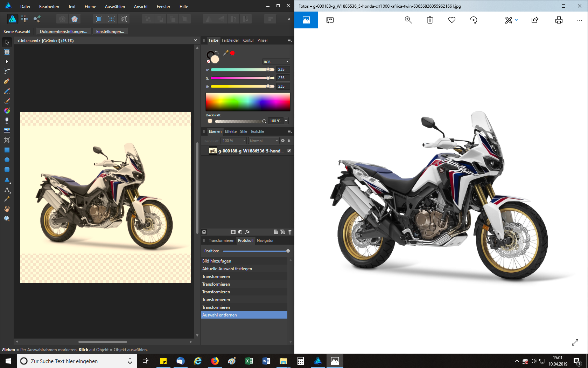Screen dimensions: 588x368
Task: Click the Einstellungen button
Action: pyautogui.click(x=110, y=32)
